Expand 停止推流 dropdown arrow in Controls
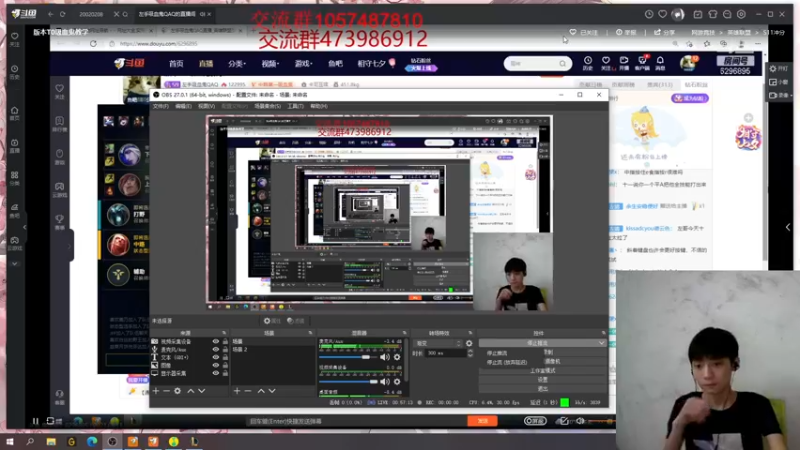Screen dimensions: 800x450 601,343
